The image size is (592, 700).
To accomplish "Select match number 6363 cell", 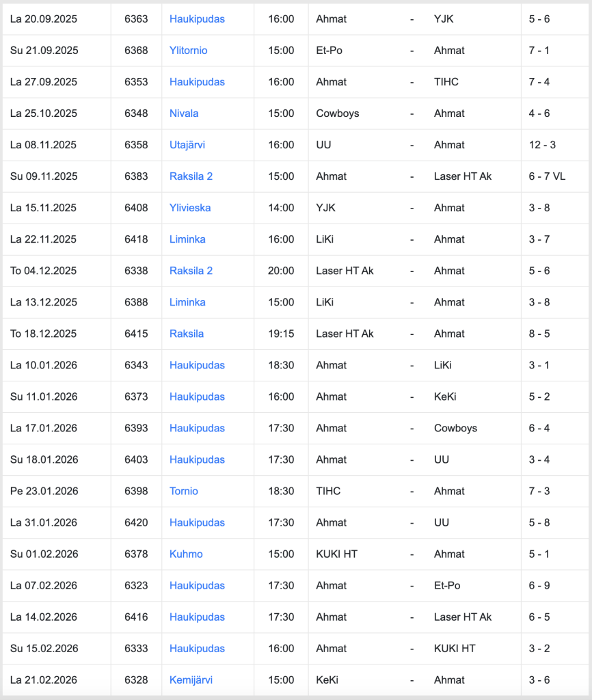I will tap(136, 19).
